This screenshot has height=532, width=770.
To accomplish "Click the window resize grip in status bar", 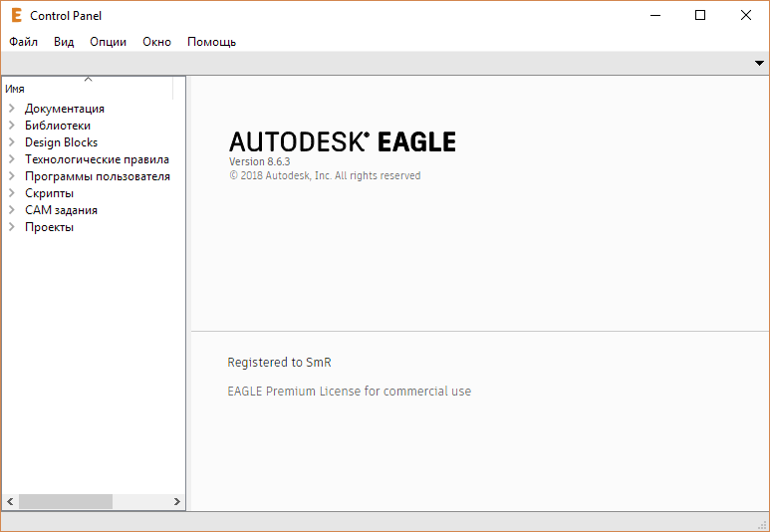I will coord(762,525).
